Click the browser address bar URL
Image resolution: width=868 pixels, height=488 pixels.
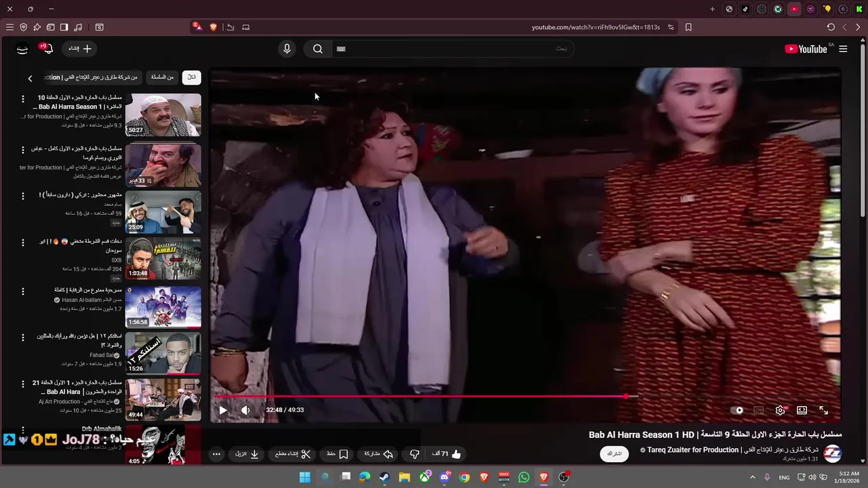595,27
